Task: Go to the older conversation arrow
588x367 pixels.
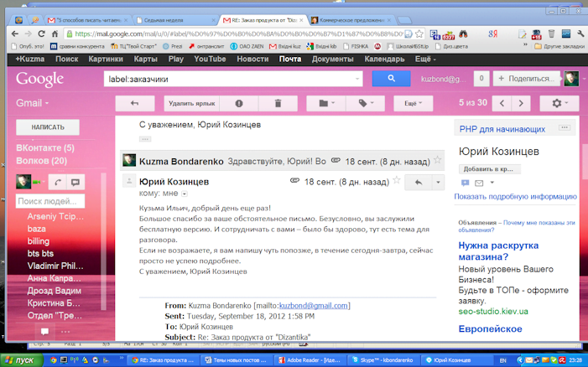Action: 521,103
